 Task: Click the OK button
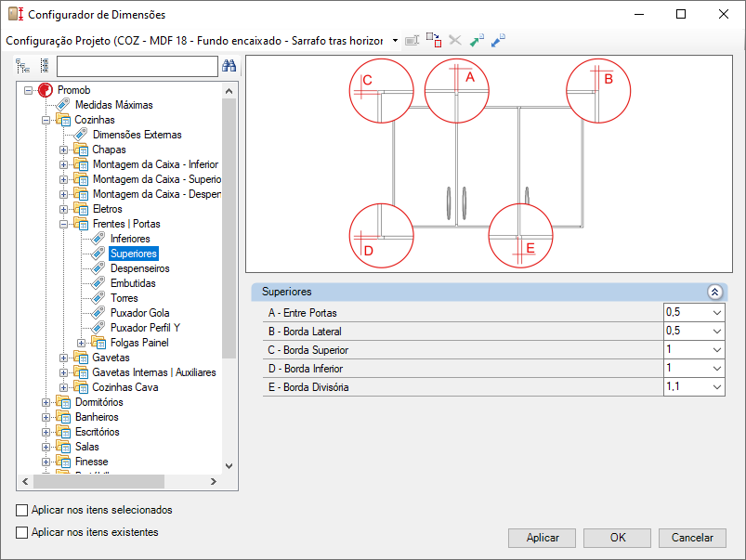point(617,538)
